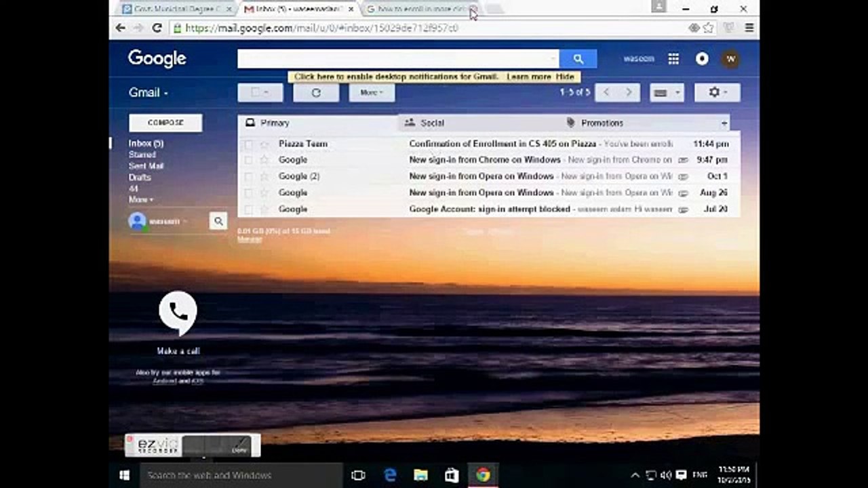Open Inbox (5) label

[146, 144]
